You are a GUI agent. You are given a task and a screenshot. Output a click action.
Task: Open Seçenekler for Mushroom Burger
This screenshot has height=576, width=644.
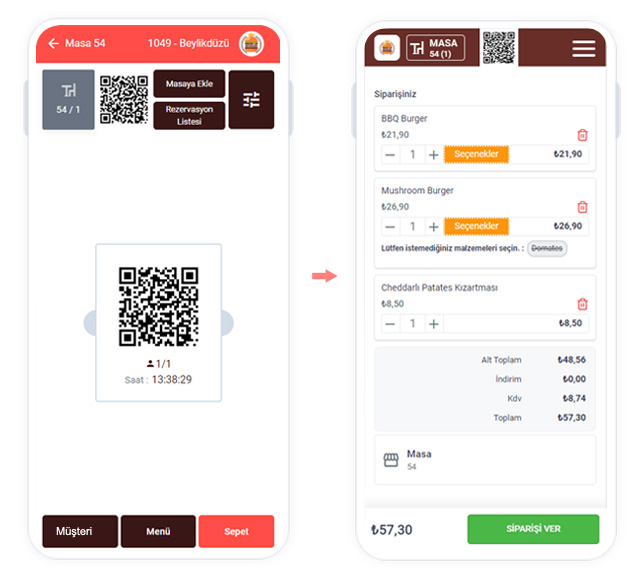pos(476,226)
